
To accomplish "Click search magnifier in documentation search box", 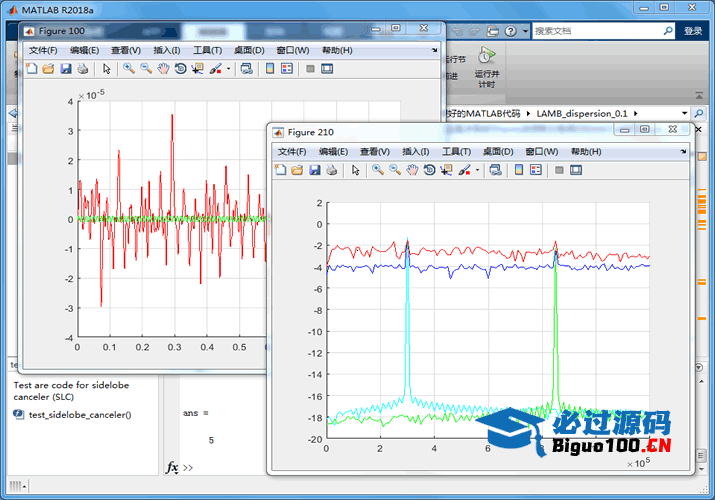I will [x=668, y=31].
